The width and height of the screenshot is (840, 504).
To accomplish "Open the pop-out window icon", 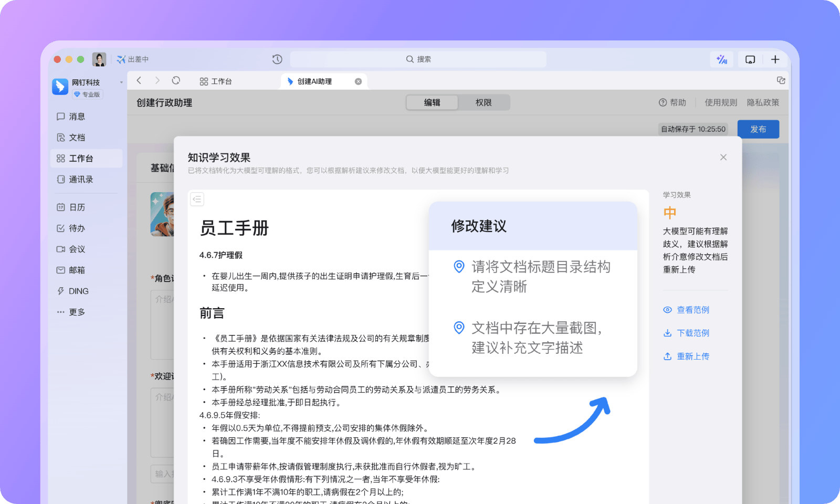I will 781,80.
